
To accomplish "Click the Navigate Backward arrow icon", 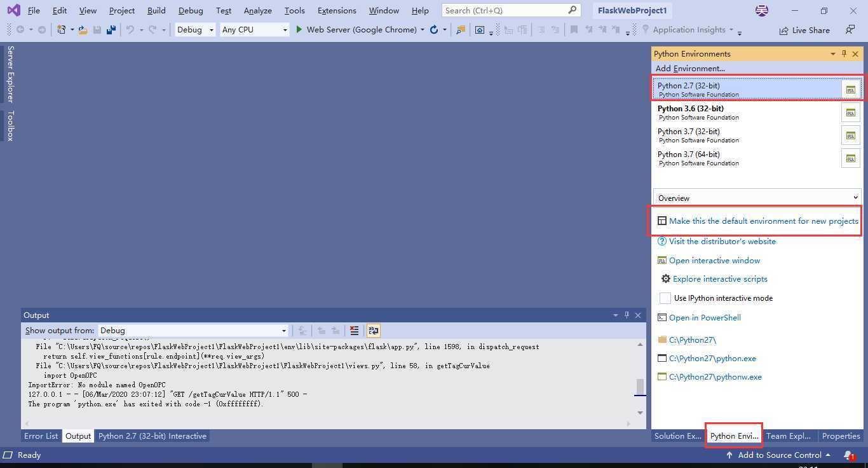I will click(x=20, y=30).
